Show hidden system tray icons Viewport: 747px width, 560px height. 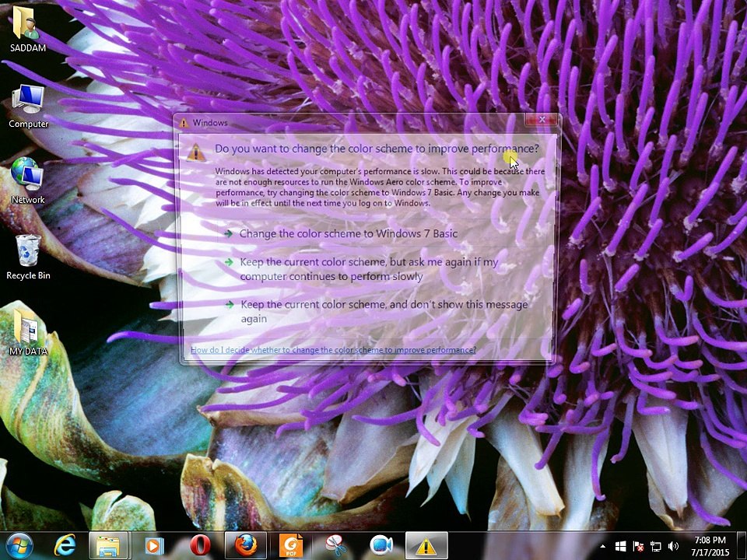pyautogui.click(x=602, y=547)
